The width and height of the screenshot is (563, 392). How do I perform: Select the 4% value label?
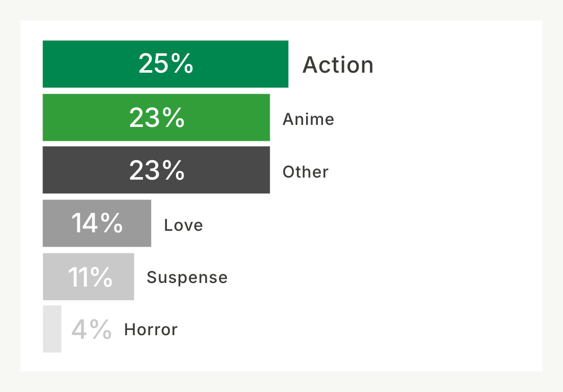[92, 329]
